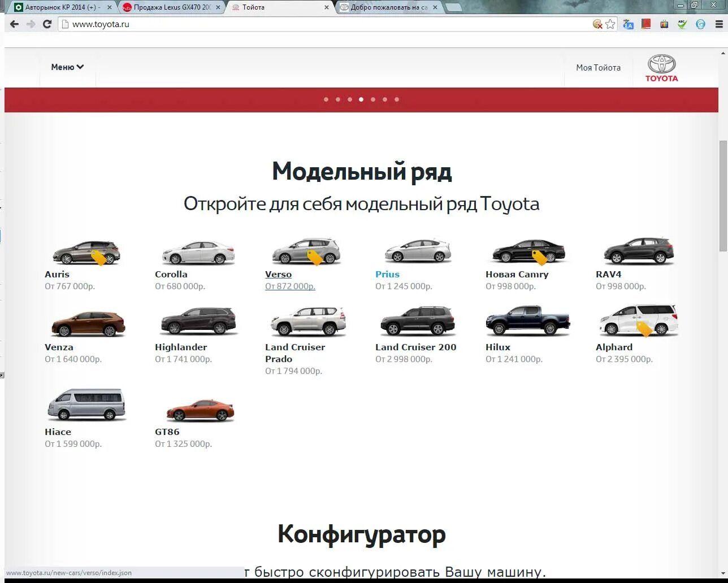This screenshot has height=583, width=728.
Task: Open the Alphard minivan image
Action: coord(639,320)
